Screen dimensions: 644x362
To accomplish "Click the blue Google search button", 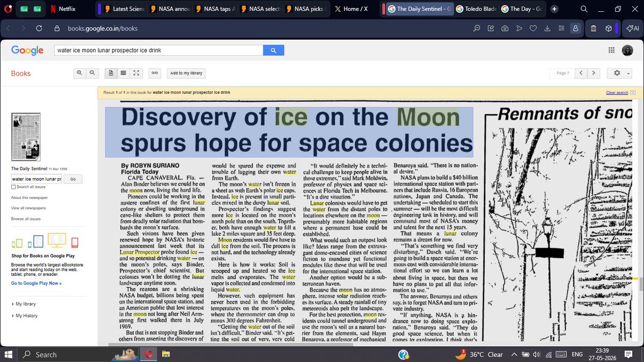I will [x=273, y=50].
